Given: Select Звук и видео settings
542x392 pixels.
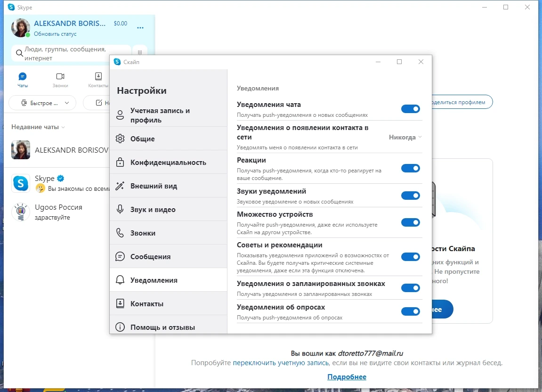Looking at the screenshot, I should pyautogui.click(x=168, y=209).
